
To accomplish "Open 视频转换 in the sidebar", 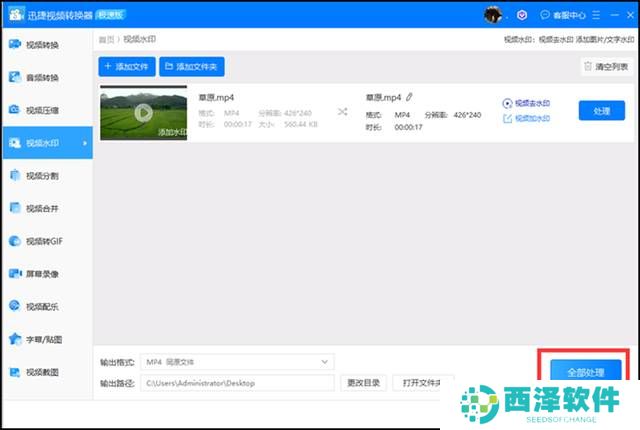I will (47, 44).
